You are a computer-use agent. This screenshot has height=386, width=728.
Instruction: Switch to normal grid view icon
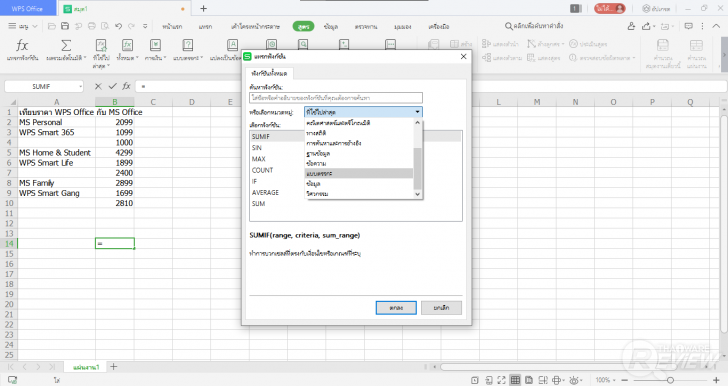515,380
